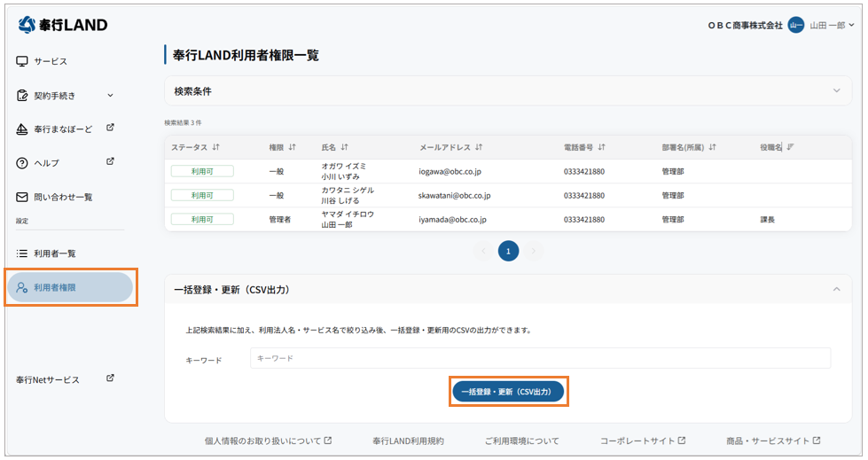Sort by 部署名(所属) column
This screenshot has width=868, height=460.
coord(713,147)
